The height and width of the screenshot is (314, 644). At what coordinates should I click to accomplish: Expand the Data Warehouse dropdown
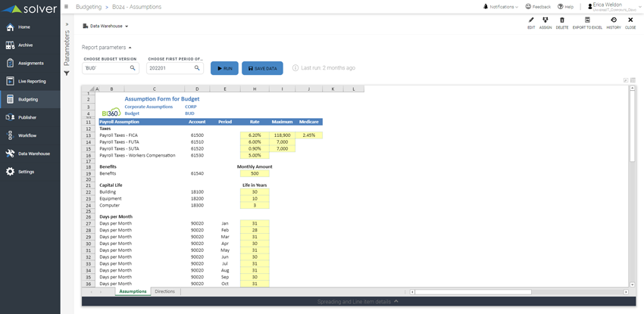(x=105, y=26)
